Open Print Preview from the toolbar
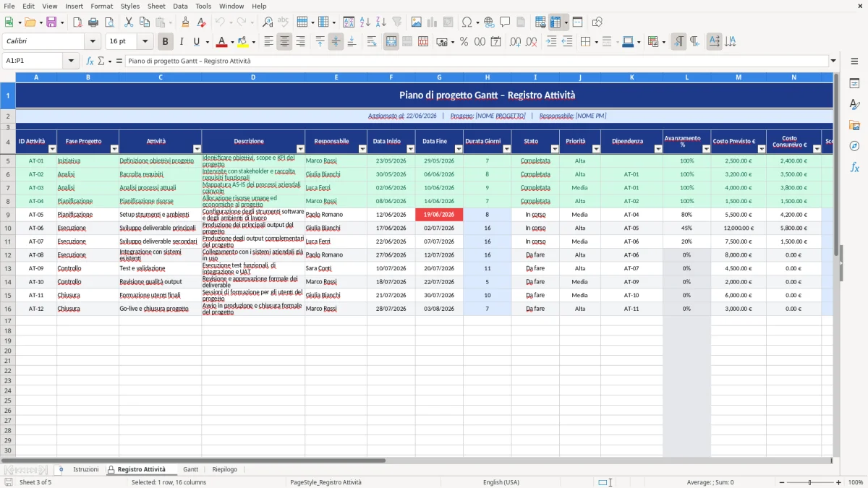Viewport: 868px width, 488px height. [109, 22]
